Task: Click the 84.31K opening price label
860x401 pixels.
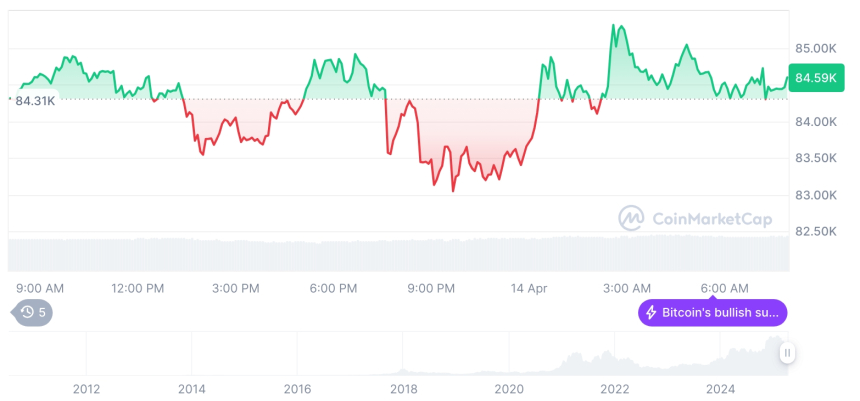Action: pyautogui.click(x=34, y=101)
